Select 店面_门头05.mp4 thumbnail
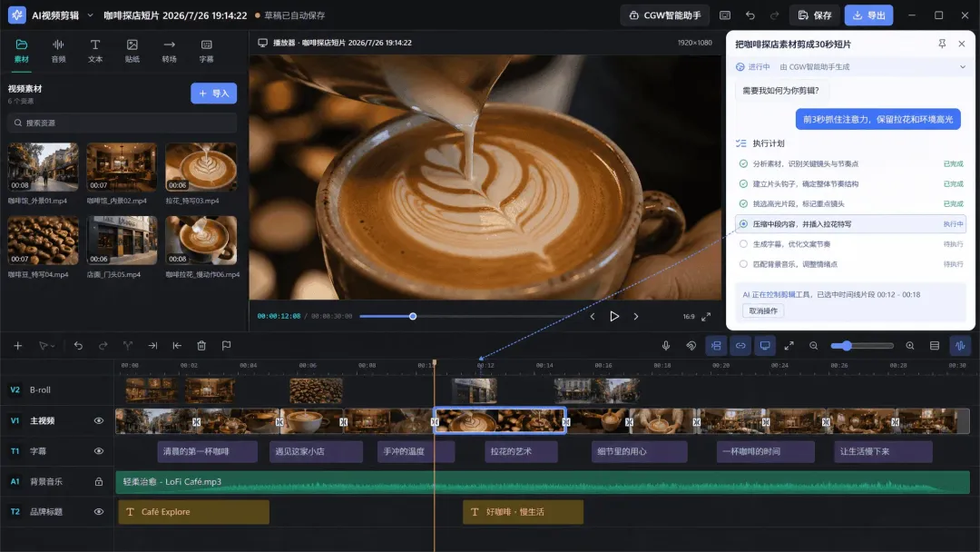980x552 pixels. click(122, 241)
